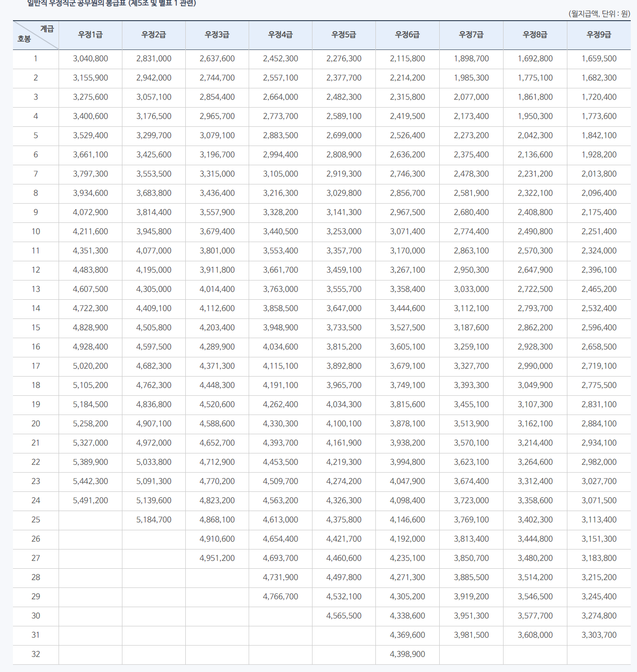Click the value 4,928,400

pyautogui.click(x=90, y=347)
